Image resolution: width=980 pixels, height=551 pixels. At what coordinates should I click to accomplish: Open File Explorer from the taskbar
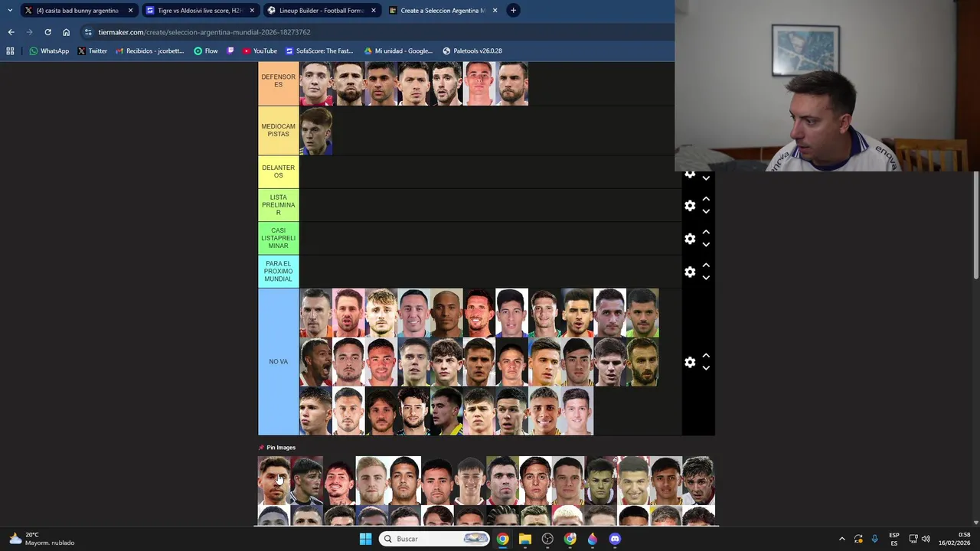tap(525, 539)
